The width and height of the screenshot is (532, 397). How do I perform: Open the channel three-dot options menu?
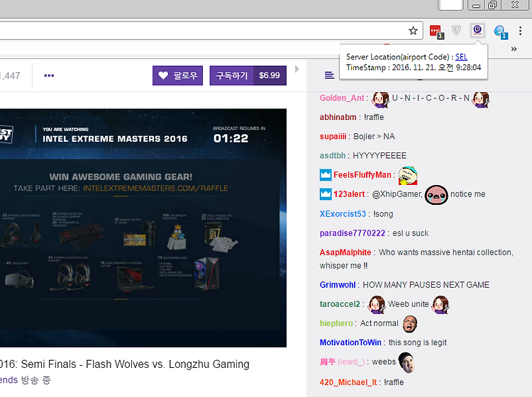(x=49, y=76)
